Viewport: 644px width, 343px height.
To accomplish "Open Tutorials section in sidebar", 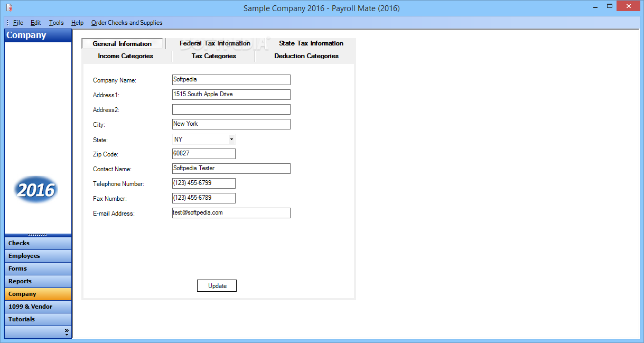I will (x=38, y=319).
